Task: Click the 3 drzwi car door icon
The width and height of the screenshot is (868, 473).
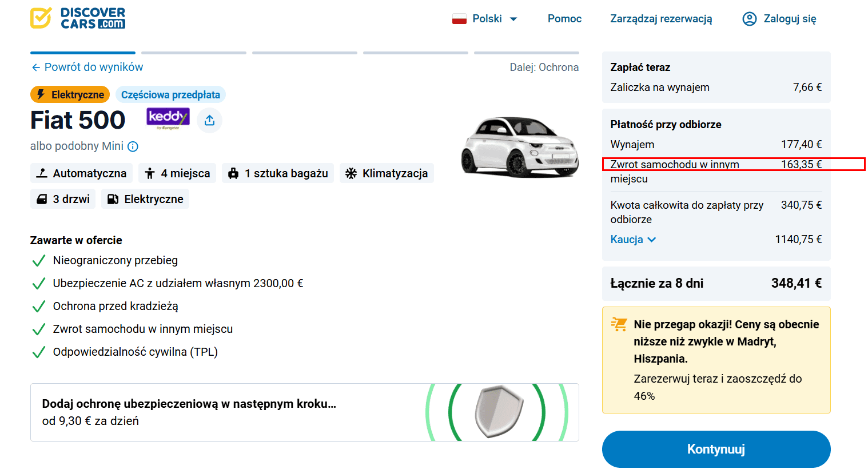Action: 42,199
